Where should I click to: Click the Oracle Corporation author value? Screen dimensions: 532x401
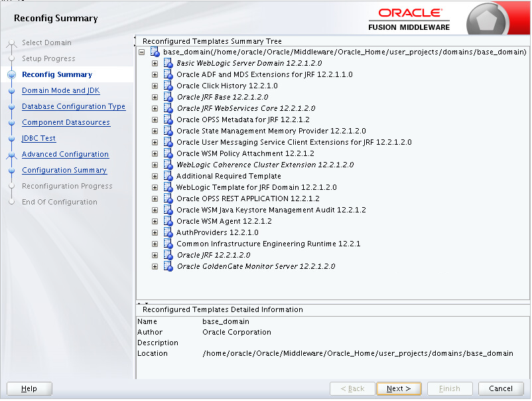237,332
